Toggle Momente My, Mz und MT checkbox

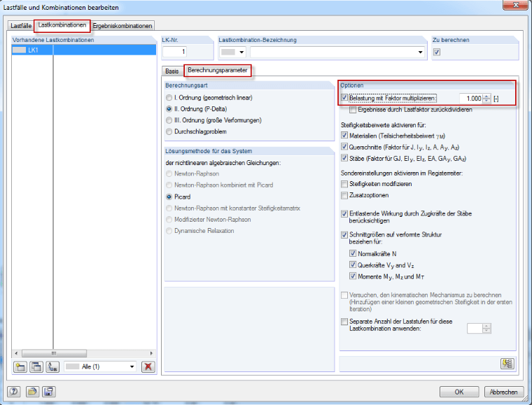353,276
